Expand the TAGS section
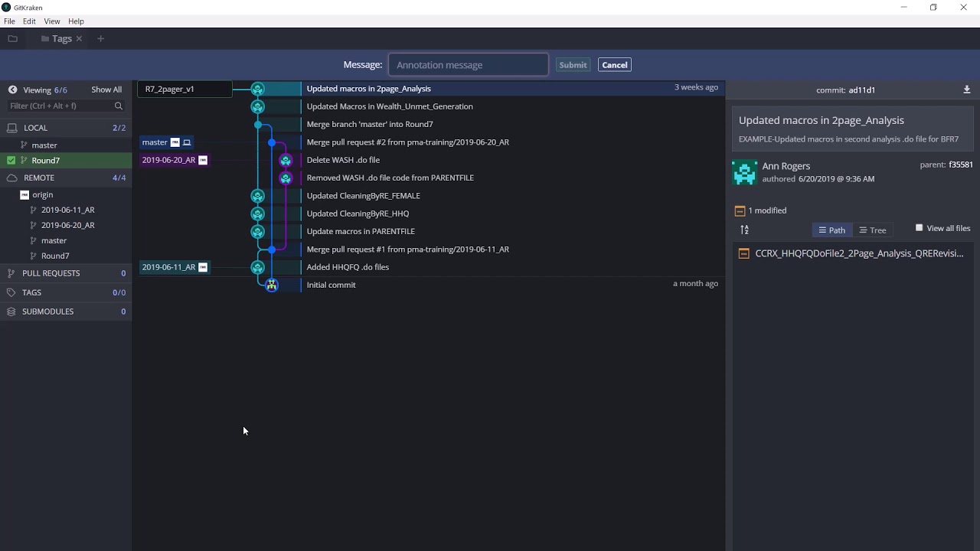 tap(66, 292)
